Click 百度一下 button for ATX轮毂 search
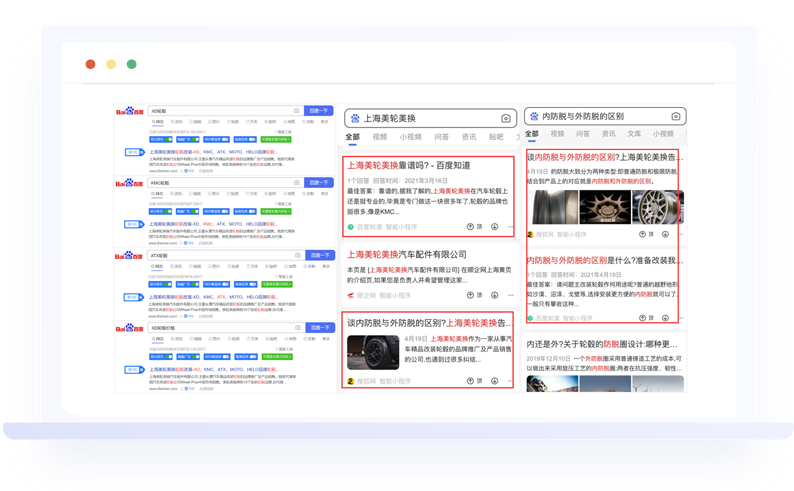794x491 pixels. (320, 255)
